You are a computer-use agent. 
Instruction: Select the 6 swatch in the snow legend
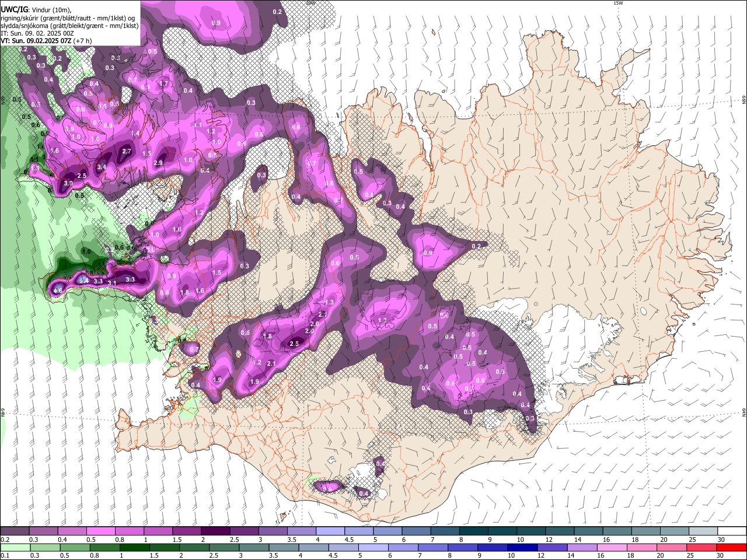[416, 531]
